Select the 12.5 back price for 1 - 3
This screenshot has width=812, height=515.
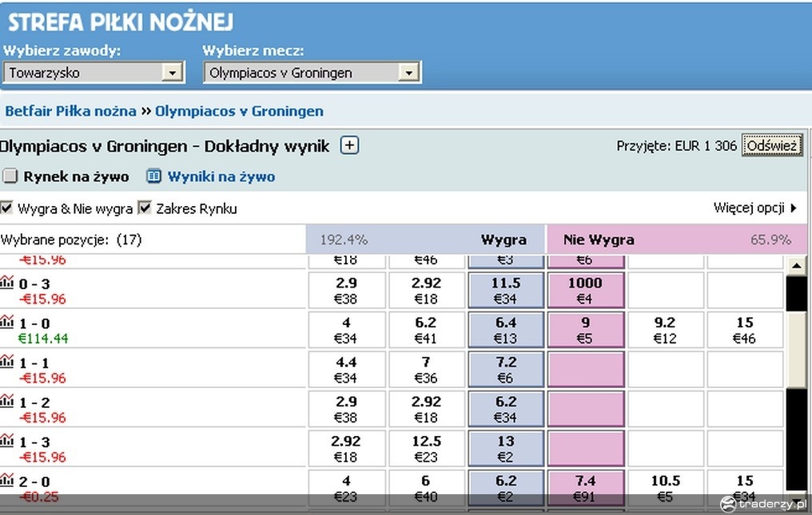point(426,448)
